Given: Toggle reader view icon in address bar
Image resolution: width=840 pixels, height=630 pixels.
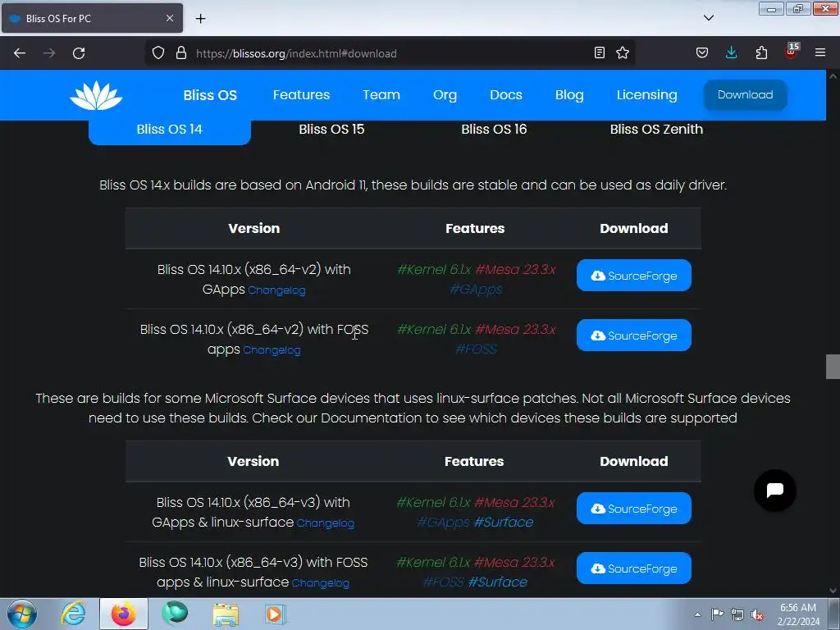Looking at the screenshot, I should coord(600,52).
